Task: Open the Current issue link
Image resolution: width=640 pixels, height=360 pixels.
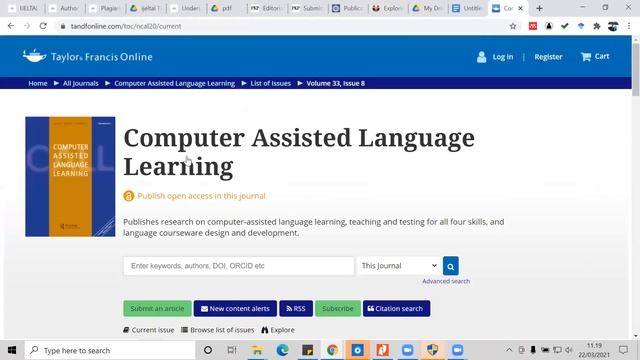Action: [x=149, y=330]
